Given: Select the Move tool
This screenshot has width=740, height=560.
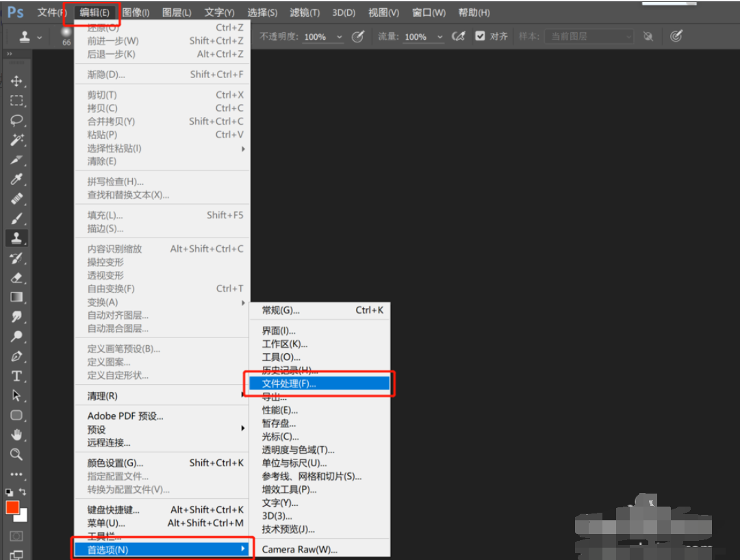Looking at the screenshot, I should pyautogui.click(x=16, y=81).
